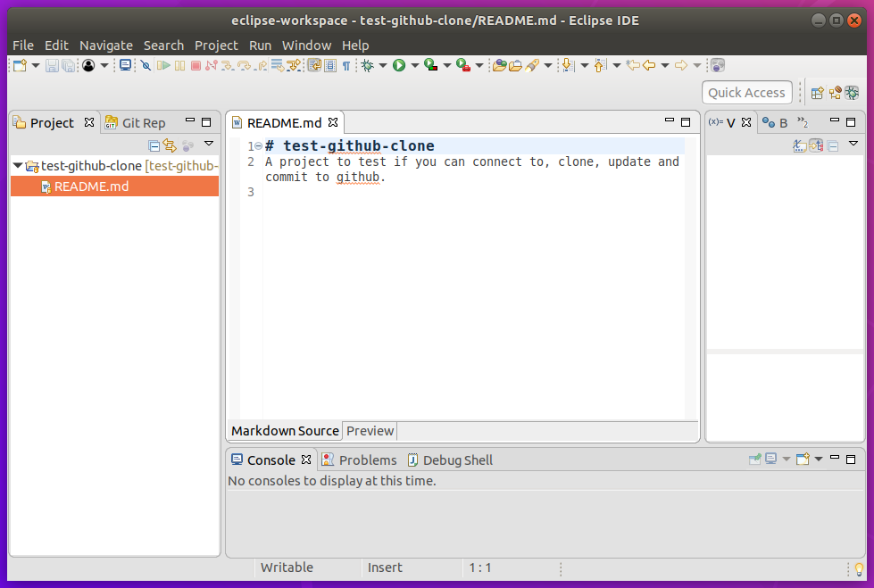Open the Back history dropdown arrow
Viewport: 874px width, 588px height.
point(664,65)
